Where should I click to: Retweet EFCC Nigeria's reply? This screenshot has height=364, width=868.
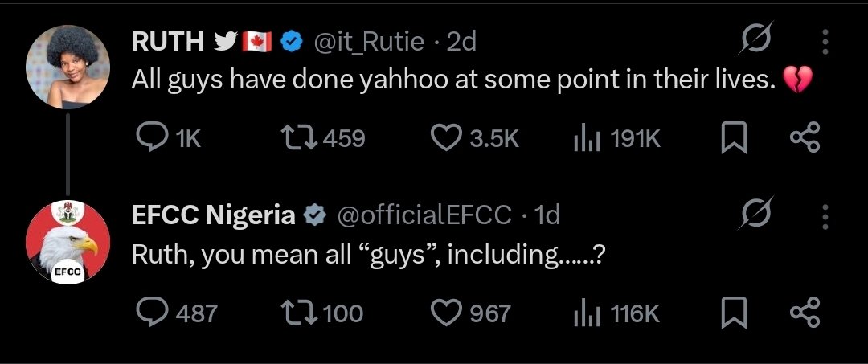[x=322, y=313]
